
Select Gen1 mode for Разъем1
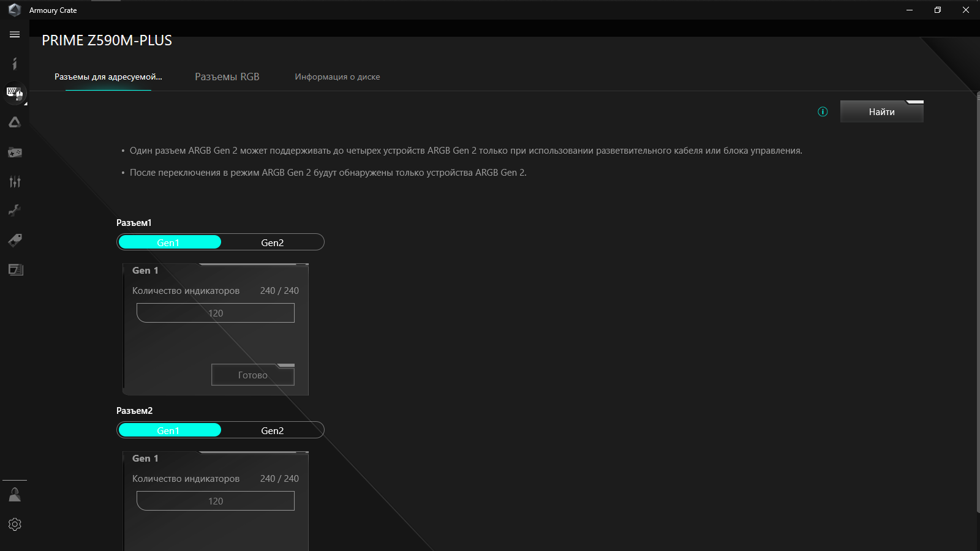point(170,242)
